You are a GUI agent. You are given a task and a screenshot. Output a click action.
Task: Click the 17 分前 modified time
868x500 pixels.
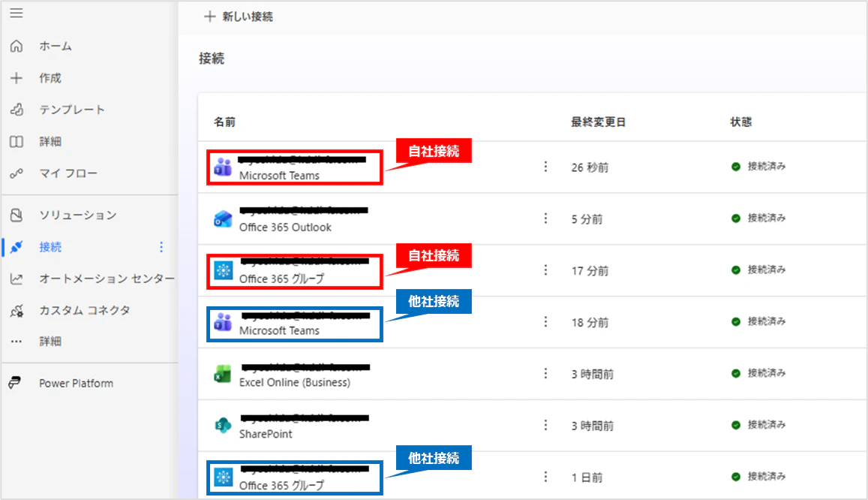[x=590, y=271]
